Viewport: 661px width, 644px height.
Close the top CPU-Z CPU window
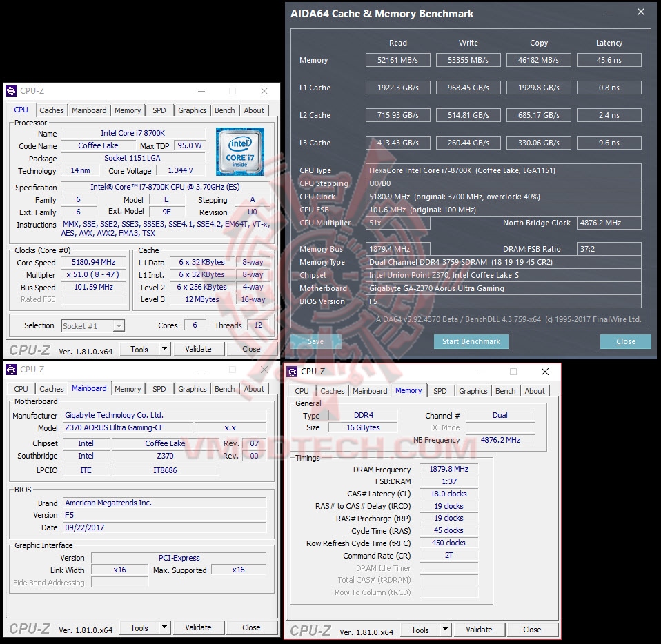coord(264,91)
